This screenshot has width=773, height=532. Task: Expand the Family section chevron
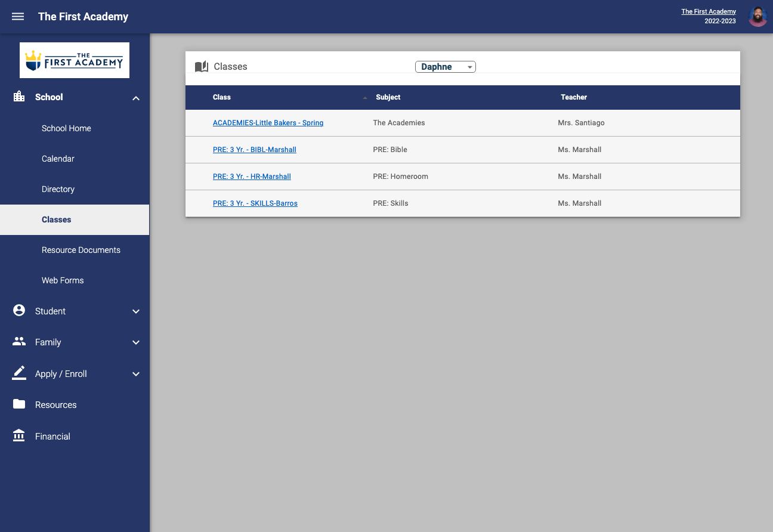[136, 342]
